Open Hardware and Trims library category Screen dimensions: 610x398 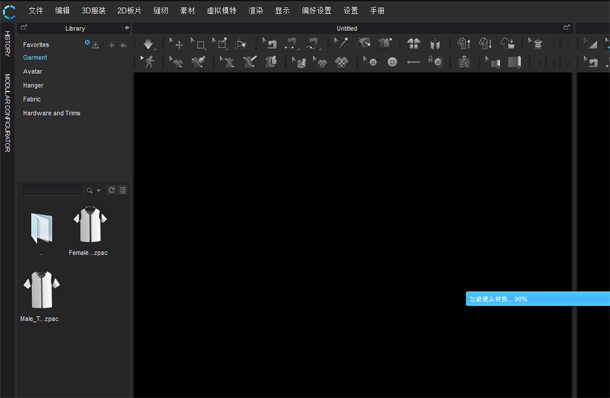(x=51, y=113)
